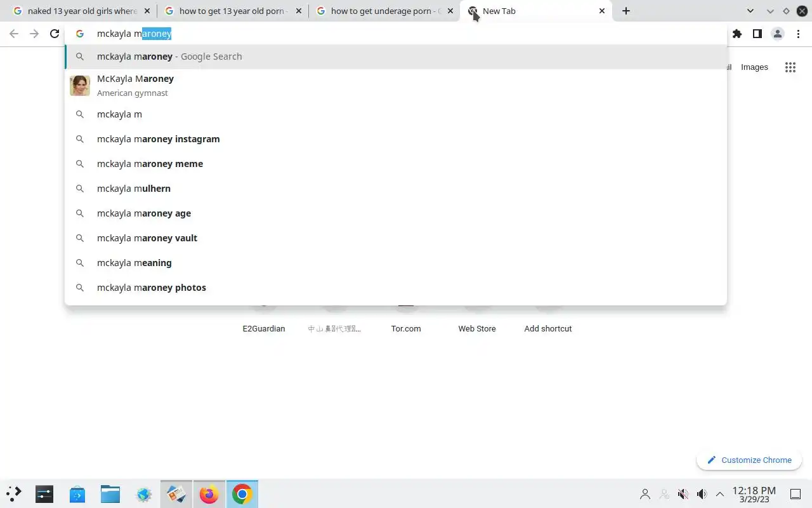Open the Chrome profile avatar
The width and height of the screenshot is (812, 508).
[778, 34]
